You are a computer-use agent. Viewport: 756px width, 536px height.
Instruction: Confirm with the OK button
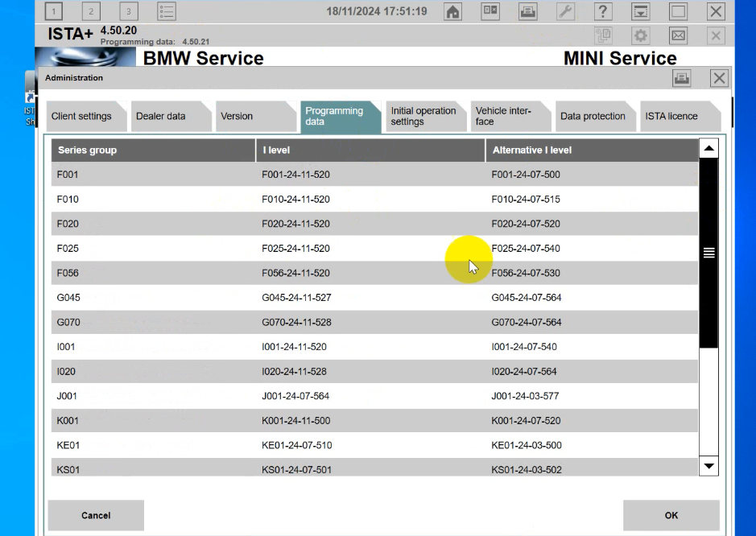point(671,515)
